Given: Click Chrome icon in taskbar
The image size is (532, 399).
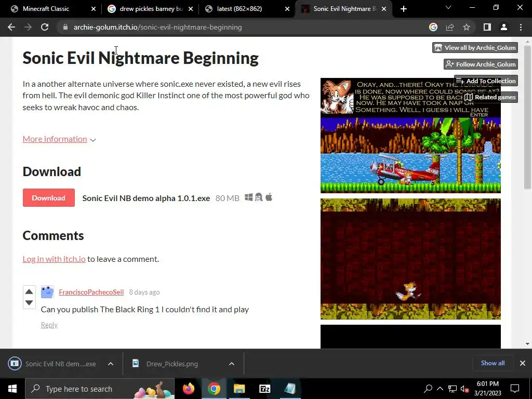Looking at the screenshot, I should coord(214,389).
